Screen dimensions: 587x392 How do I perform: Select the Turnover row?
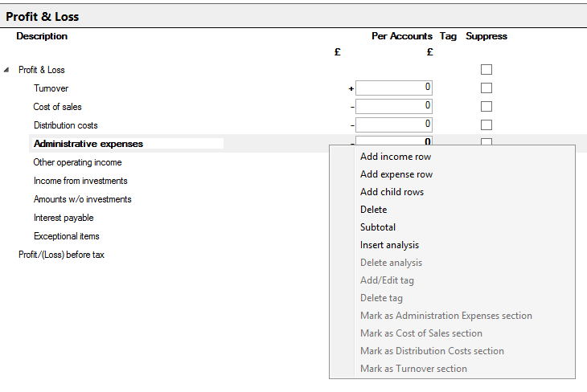click(51, 88)
